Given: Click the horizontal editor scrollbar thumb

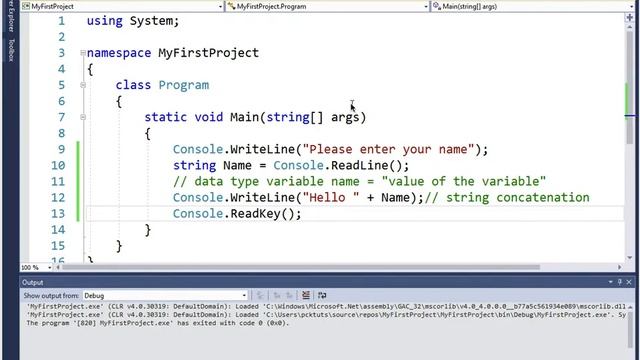Looking at the screenshot, I should click(x=301, y=267).
